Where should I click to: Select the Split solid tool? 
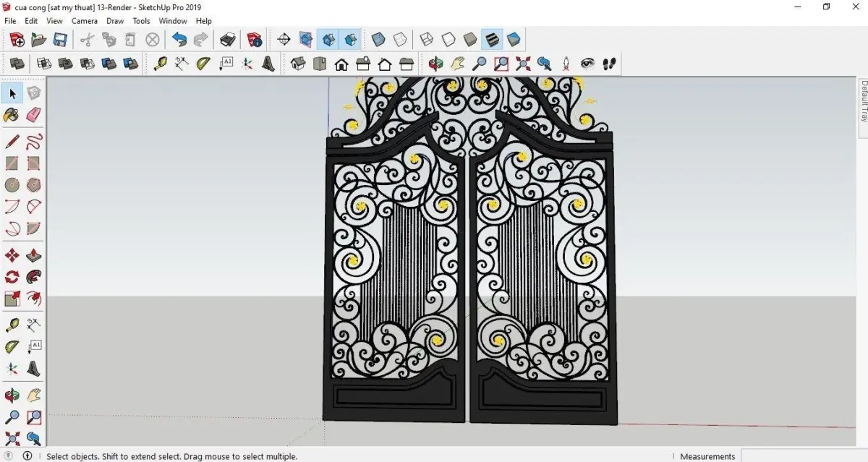131,64
